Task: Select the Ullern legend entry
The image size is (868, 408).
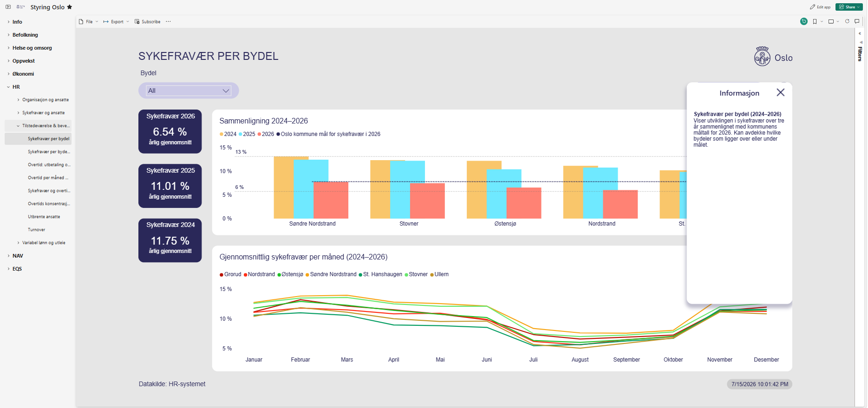Action: pyautogui.click(x=439, y=274)
